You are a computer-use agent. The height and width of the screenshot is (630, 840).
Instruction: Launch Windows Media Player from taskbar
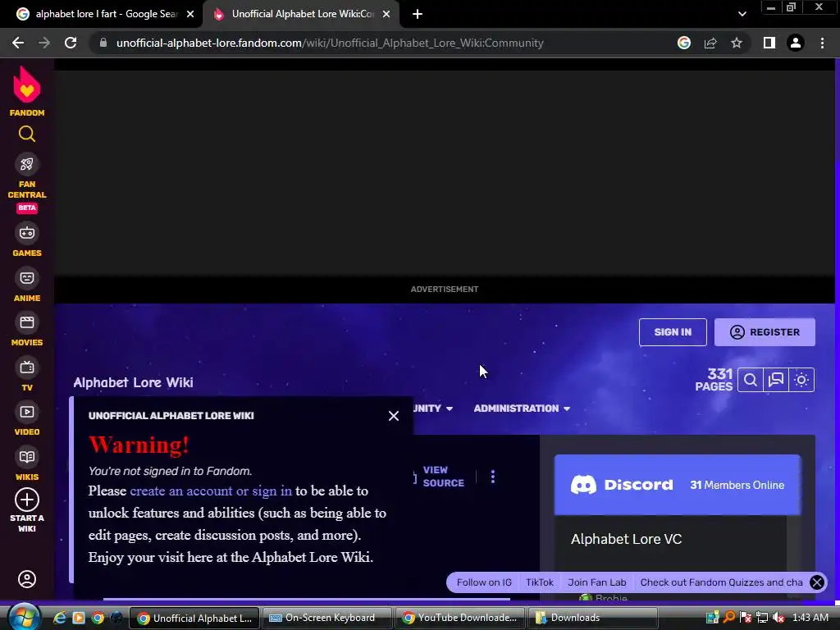[79, 618]
